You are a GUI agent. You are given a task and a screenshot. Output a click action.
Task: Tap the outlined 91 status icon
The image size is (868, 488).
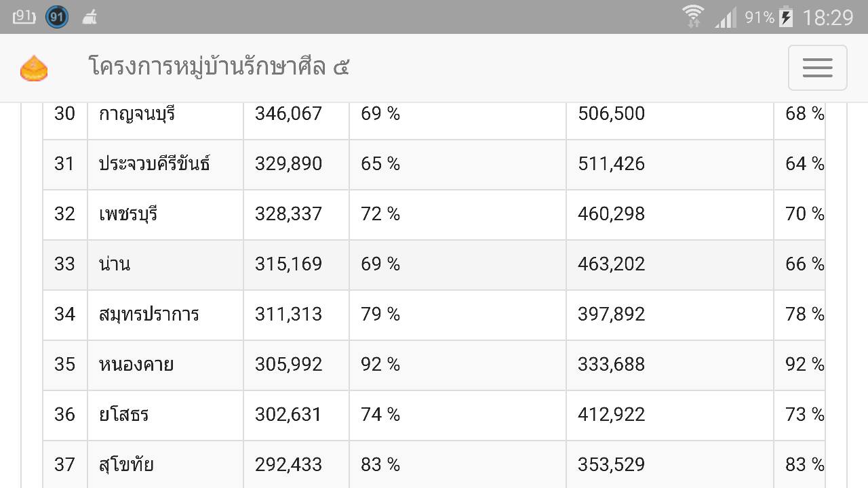click(24, 16)
